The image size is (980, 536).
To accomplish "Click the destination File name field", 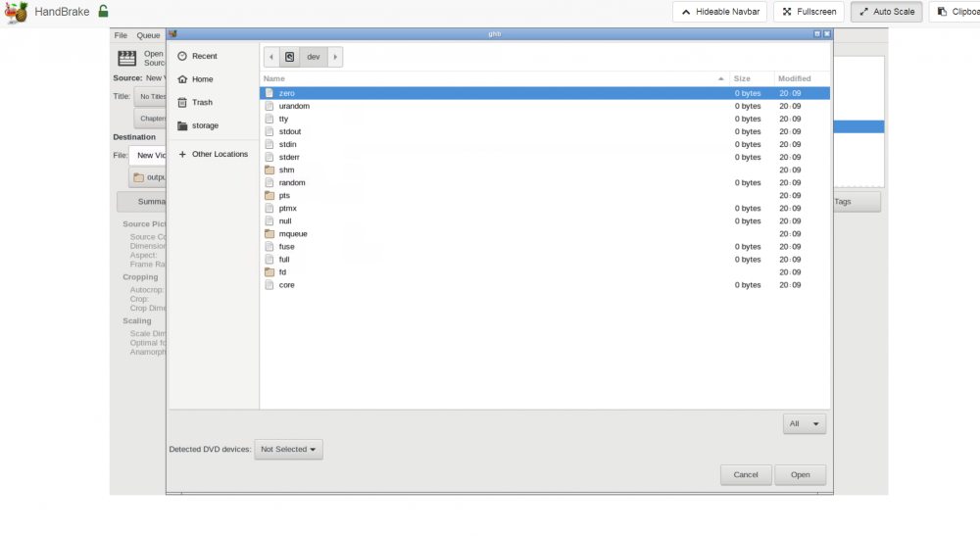I will pos(148,156).
